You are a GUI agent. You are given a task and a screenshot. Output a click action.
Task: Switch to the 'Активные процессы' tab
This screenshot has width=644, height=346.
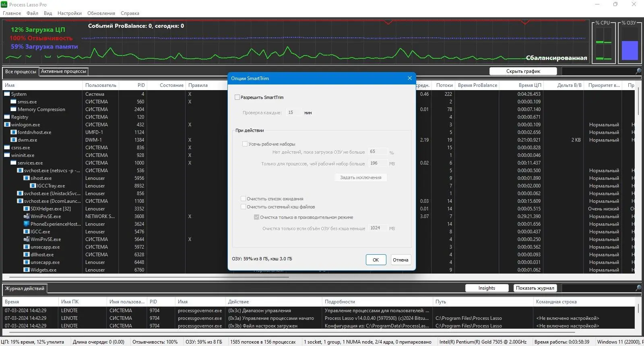pos(64,71)
